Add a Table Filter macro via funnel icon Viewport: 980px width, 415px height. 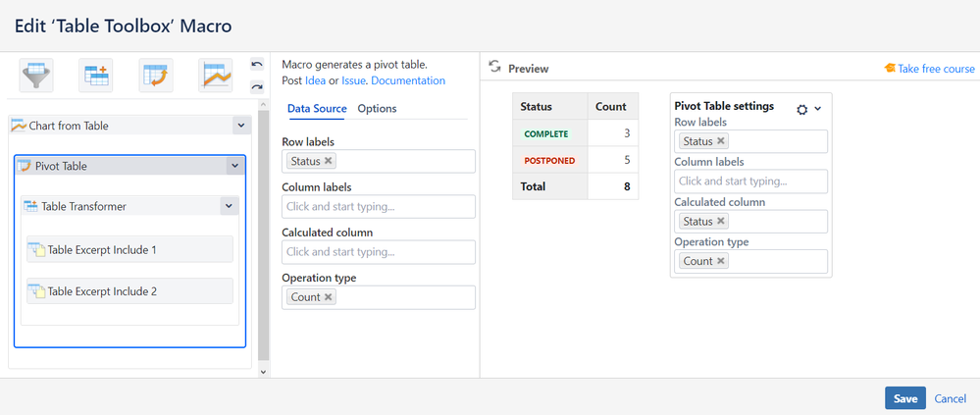pyautogui.click(x=36, y=76)
